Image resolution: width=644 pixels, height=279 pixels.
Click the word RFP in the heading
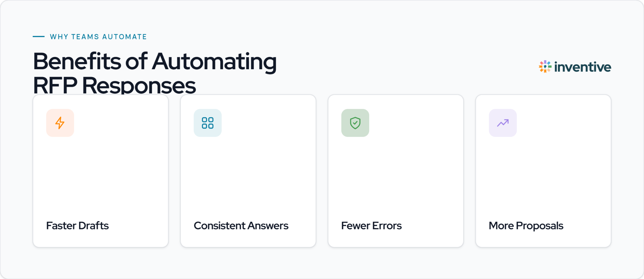[x=55, y=86]
